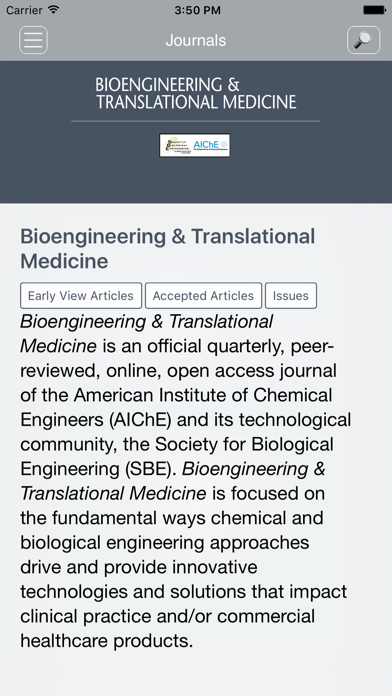Viewport: 392px width, 696px height.
Task: Open Accepted Articles list
Action: (203, 296)
